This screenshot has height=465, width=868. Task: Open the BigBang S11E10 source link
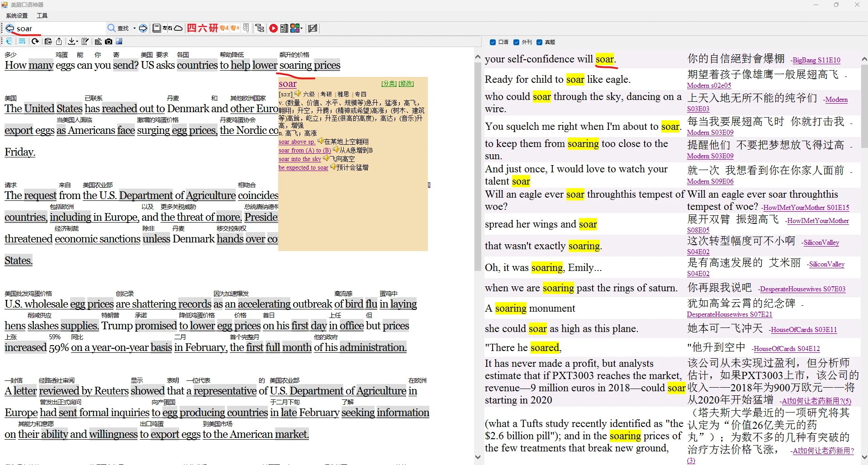pos(816,60)
